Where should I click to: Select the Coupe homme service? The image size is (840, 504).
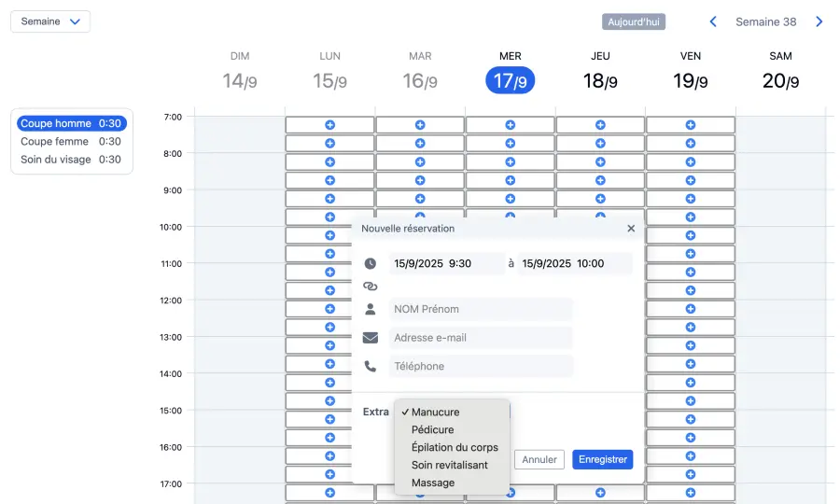71,123
